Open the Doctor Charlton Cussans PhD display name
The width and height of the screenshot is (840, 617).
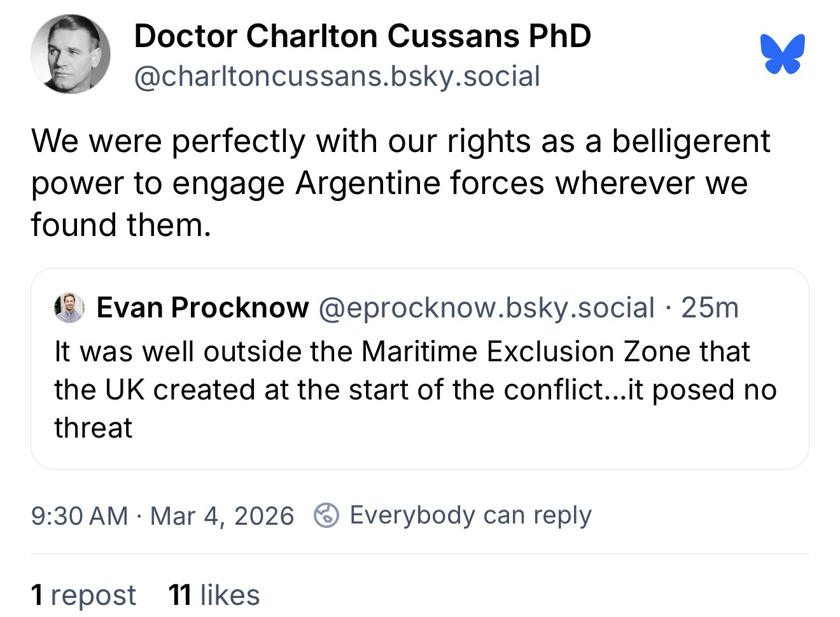[x=362, y=36]
